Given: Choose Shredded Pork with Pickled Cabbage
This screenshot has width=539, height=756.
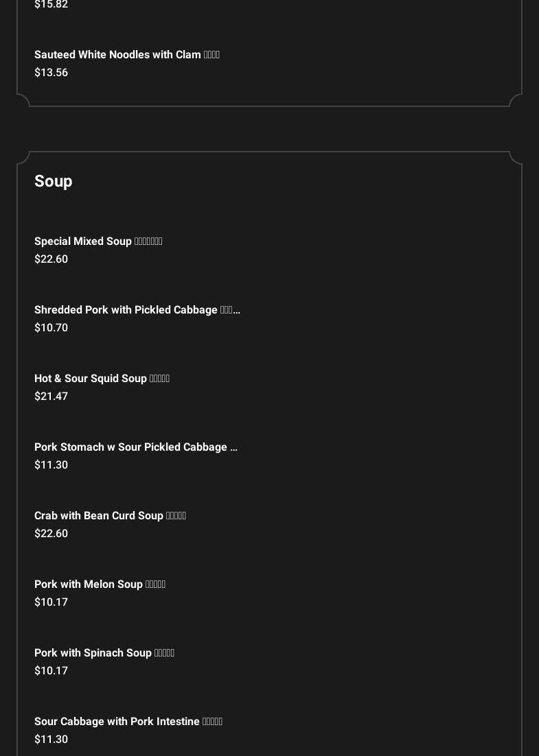Looking at the screenshot, I should click(x=137, y=310).
